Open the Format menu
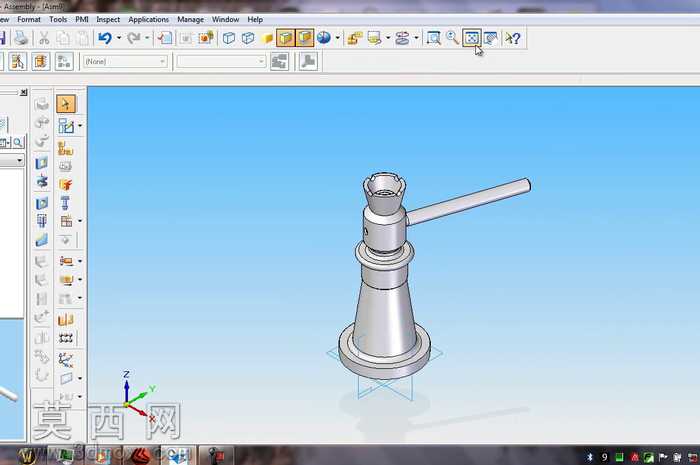The width and height of the screenshot is (700, 465). point(29,20)
